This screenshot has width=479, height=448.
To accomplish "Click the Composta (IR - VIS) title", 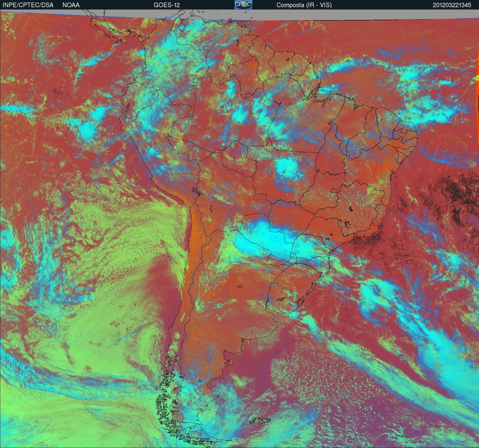I will 304,5.
